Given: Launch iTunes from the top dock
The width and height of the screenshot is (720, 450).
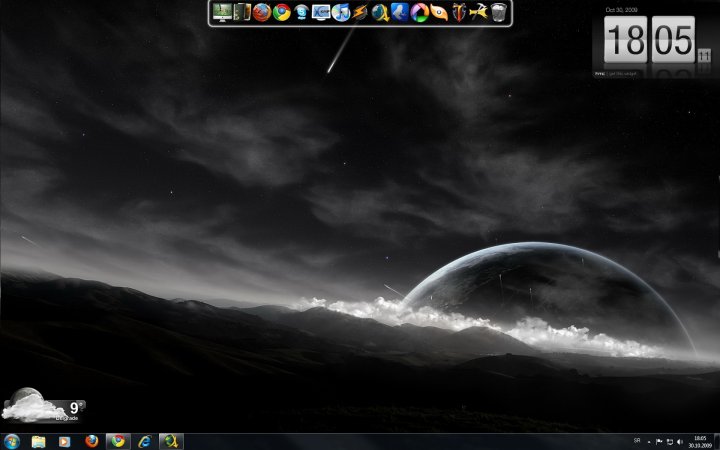Looking at the screenshot, I should click(341, 12).
